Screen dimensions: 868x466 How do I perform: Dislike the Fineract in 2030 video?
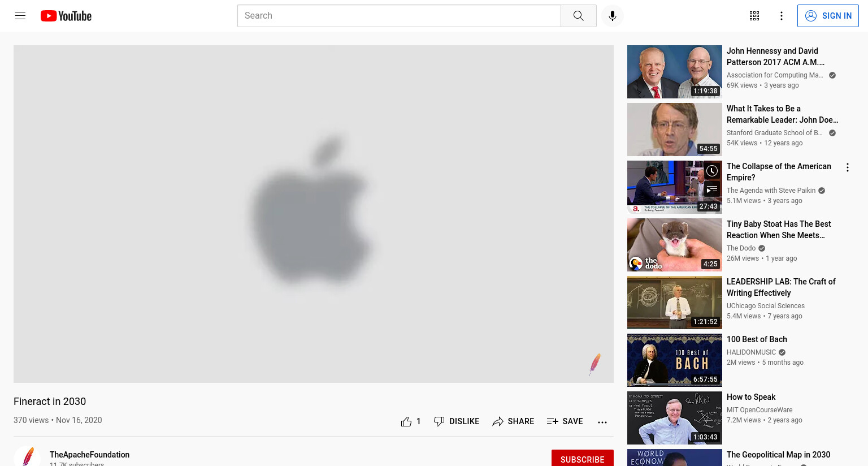[x=457, y=421]
